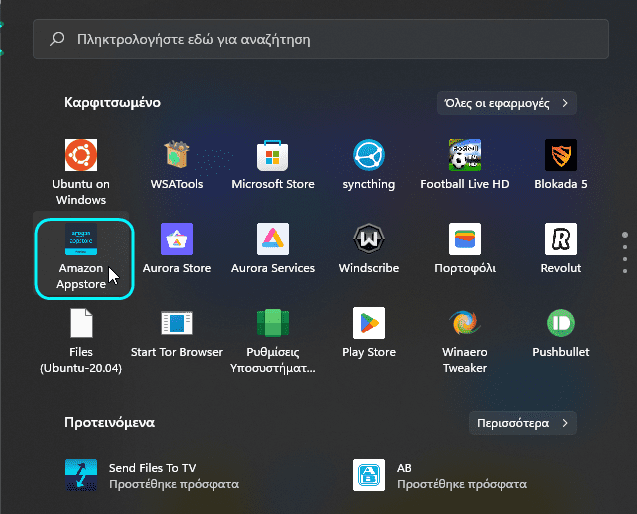Launch Blokada 5

point(561,165)
